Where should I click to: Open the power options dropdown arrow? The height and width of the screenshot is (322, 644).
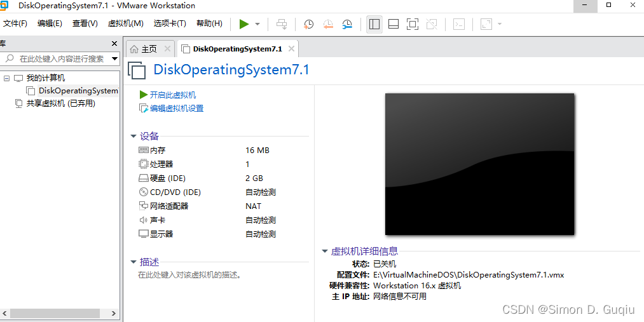tap(257, 24)
